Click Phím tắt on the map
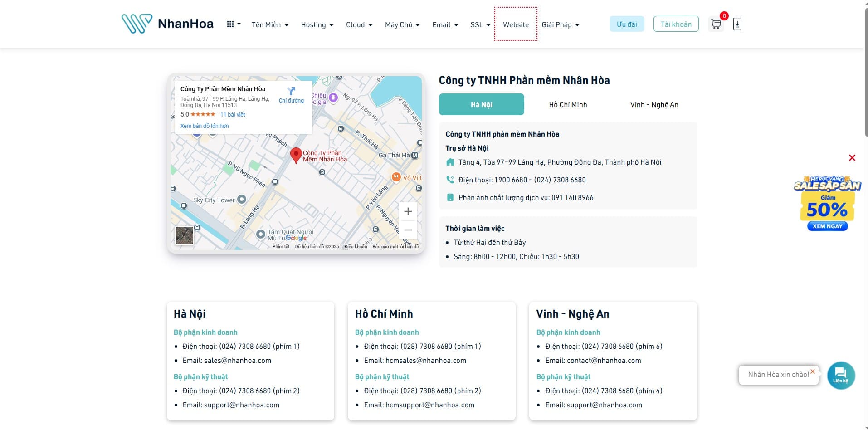 [281, 247]
